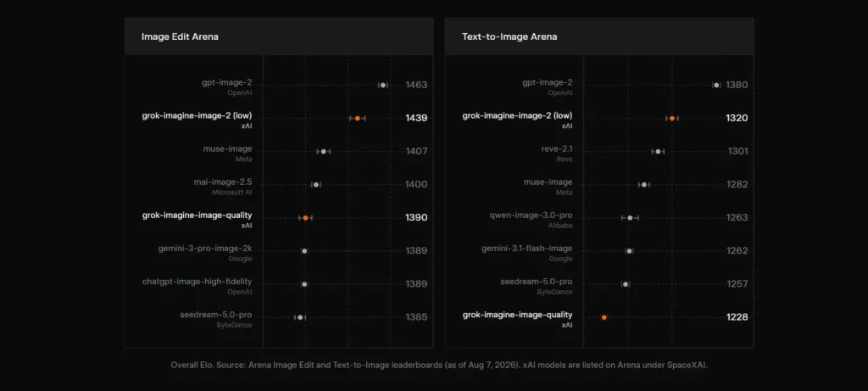Click the 1407 Elo score
This screenshot has width=868, height=391.
416,151
